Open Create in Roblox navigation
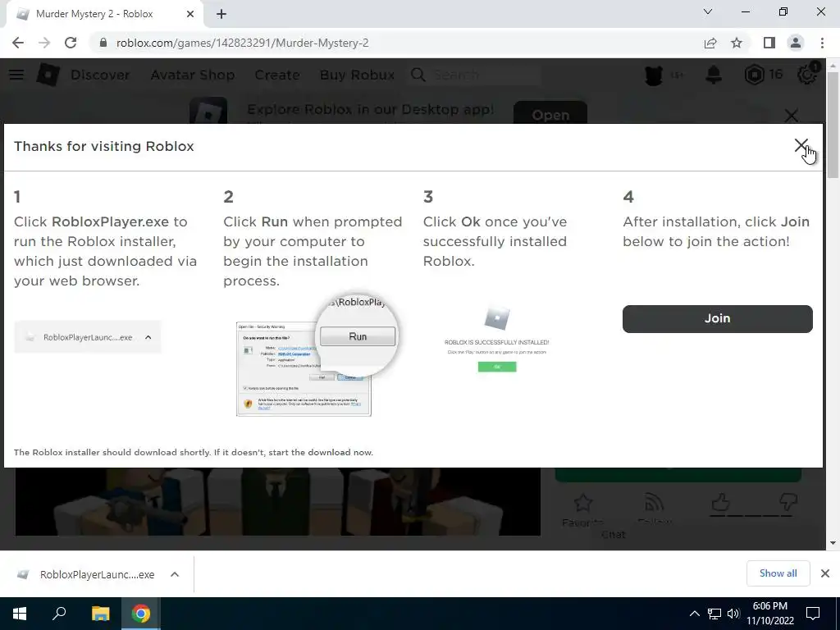 tap(277, 75)
